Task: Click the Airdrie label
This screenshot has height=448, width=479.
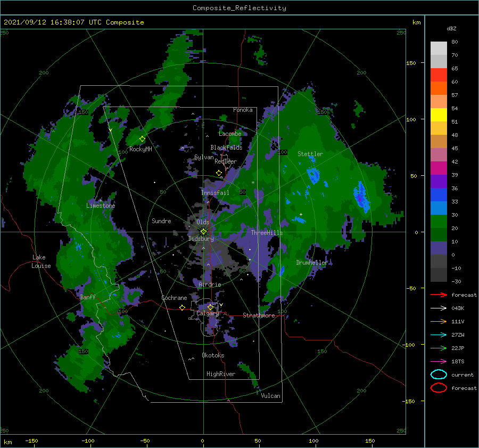Action: [210, 284]
